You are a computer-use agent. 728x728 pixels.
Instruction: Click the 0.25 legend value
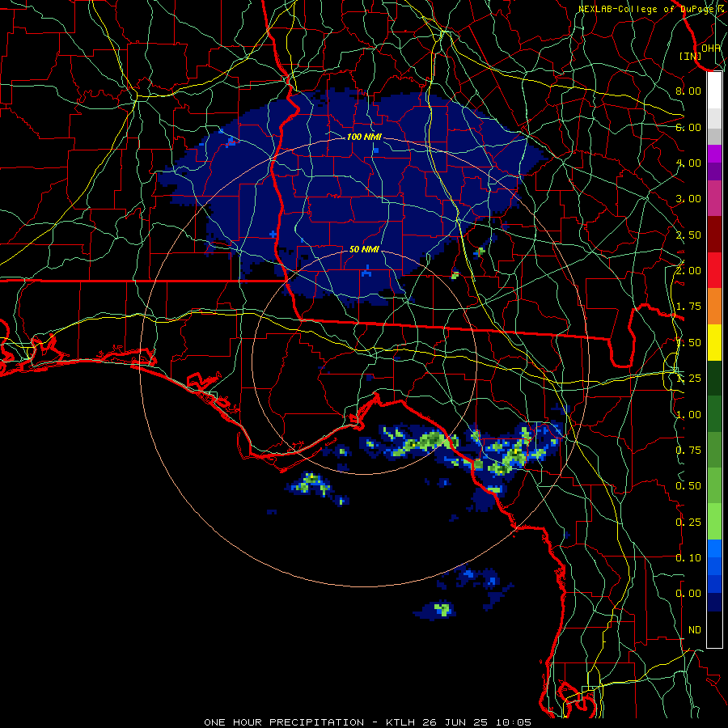click(x=688, y=523)
